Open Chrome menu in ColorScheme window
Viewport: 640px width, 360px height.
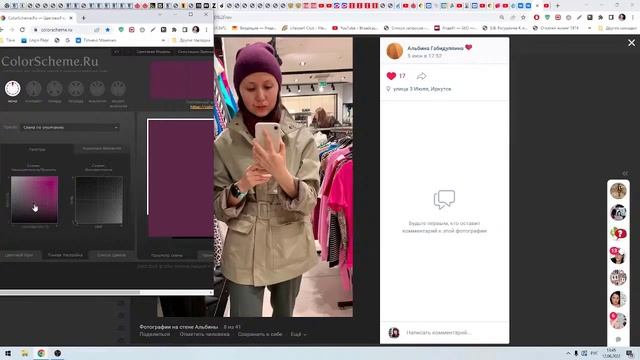[x=207, y=30]
